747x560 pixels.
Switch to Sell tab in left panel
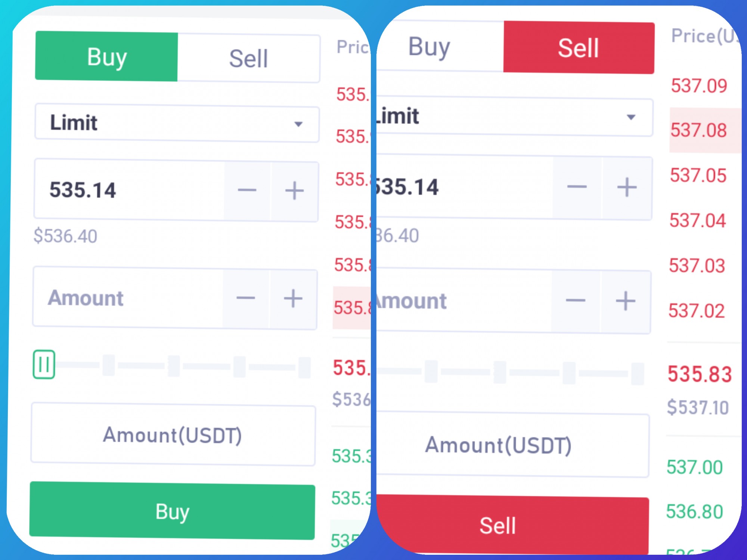(x=249, y=58)
